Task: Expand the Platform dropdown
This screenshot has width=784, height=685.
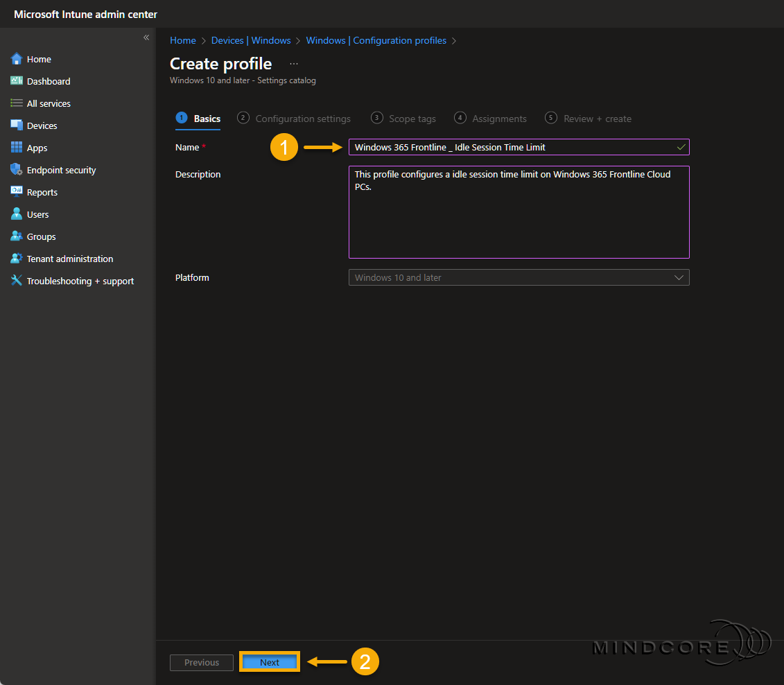Action: pos(519,277)
